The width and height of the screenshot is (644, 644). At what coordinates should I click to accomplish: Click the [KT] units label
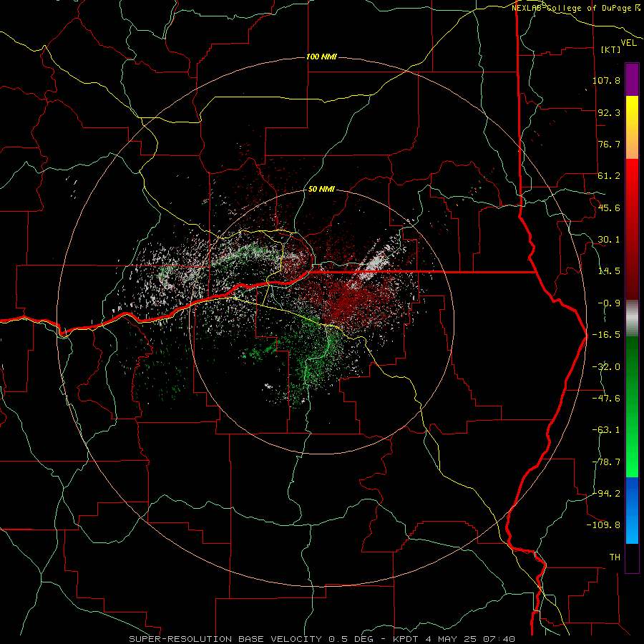[611, 49]
